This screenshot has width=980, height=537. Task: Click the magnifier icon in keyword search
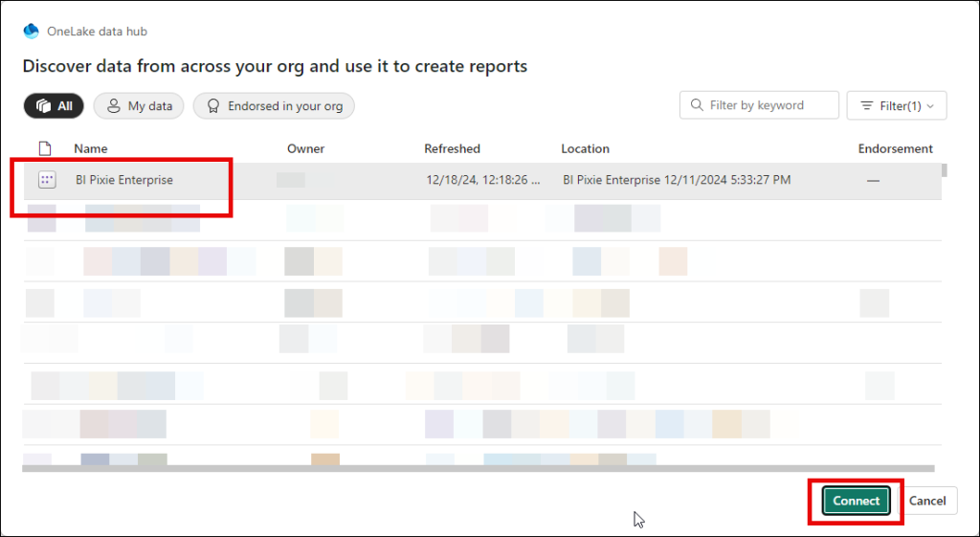pos(696,105)
